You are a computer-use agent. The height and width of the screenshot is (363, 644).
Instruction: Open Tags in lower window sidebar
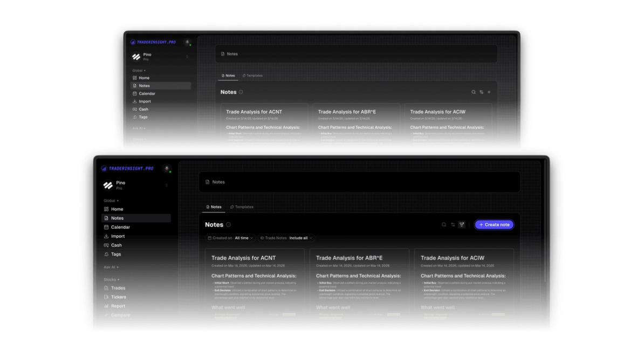pyautogui.click(x=135, y=254)
